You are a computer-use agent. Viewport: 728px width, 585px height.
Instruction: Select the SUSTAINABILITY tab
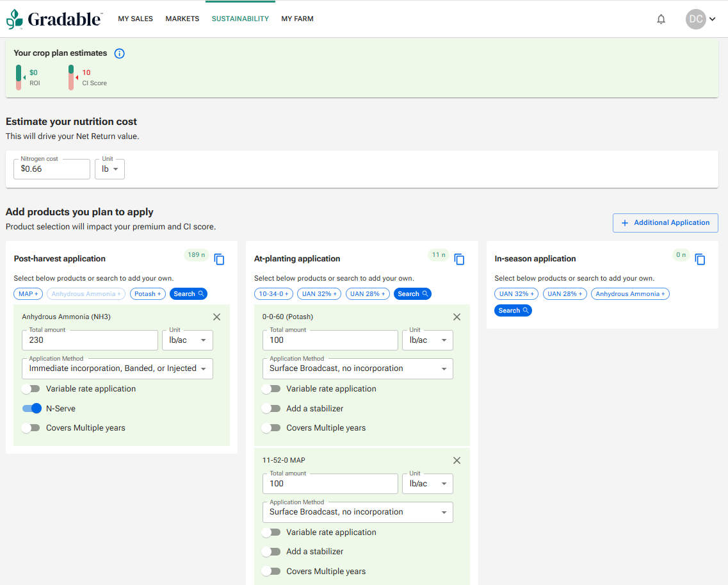[240, 19]
